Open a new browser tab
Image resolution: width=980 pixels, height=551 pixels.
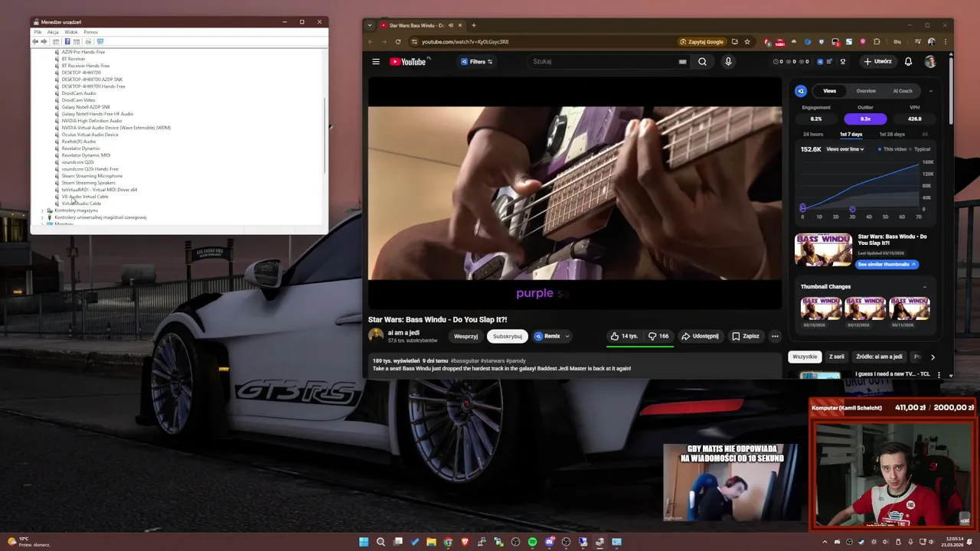[473, 25]
